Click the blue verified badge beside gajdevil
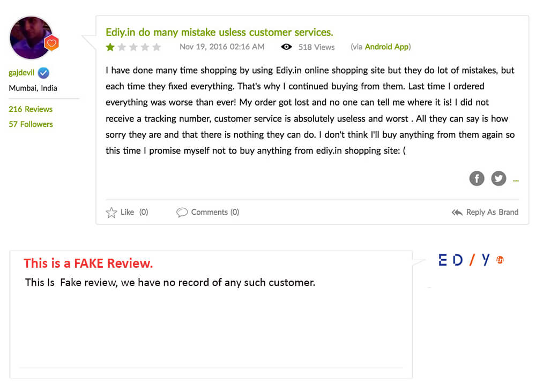Screen dimensions: 536x392 (x=43, y=73)
